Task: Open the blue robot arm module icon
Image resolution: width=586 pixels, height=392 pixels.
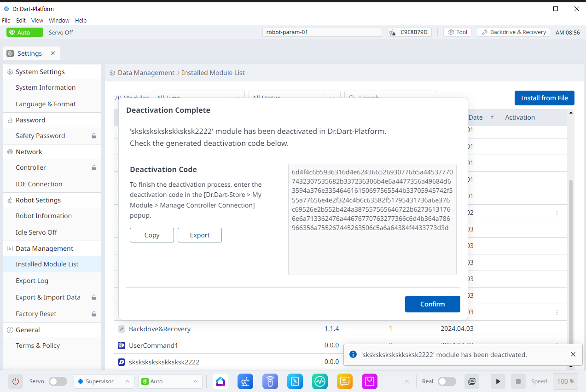Action: [x=245, y=381]
